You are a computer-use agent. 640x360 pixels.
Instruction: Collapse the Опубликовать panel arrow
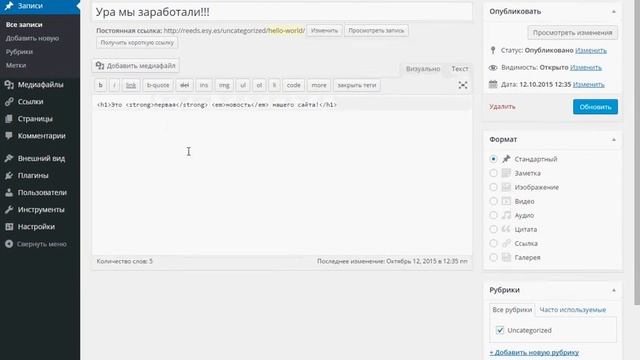point(613,11)
